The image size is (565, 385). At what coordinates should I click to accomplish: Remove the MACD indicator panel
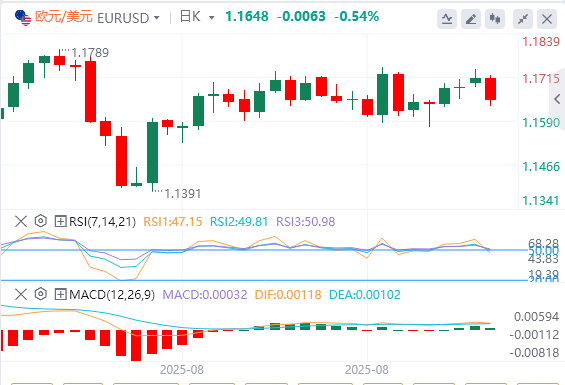click(21, 294)
